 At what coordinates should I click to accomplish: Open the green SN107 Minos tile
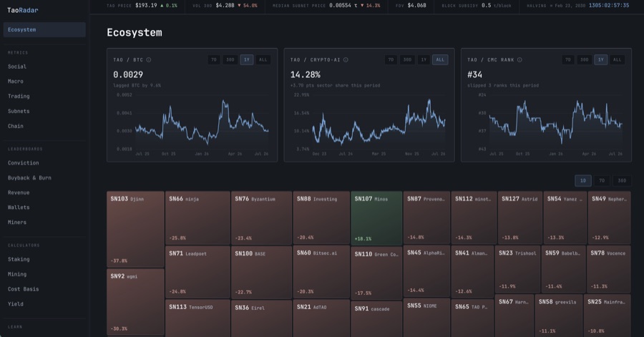(x=376, y=218)
